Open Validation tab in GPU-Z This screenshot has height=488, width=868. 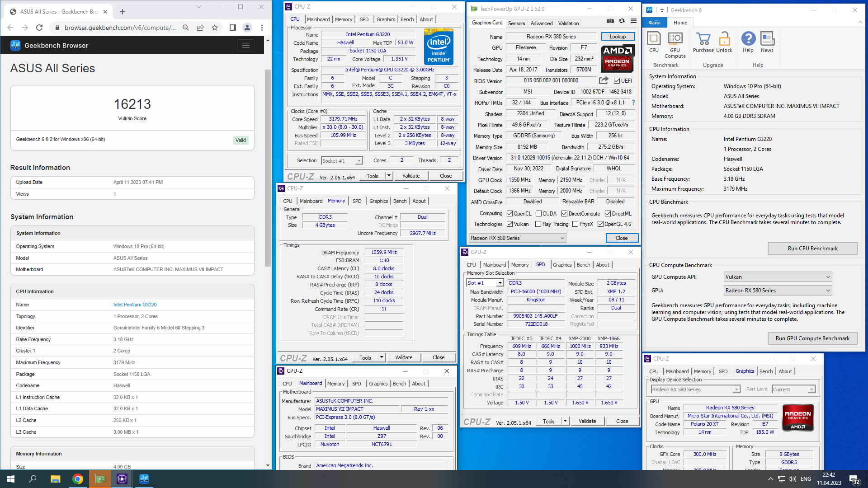point(568,23)
